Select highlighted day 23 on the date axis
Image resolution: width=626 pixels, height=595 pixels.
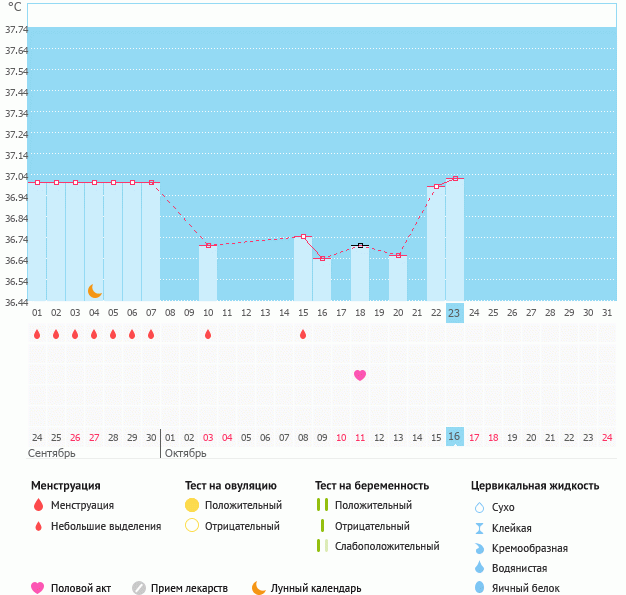pos(454,313)
